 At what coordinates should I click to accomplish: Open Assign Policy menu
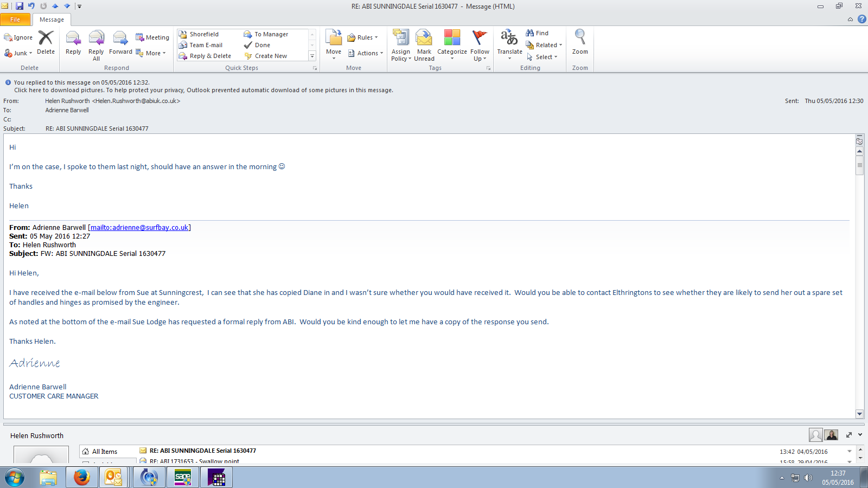tap(401, 45)
